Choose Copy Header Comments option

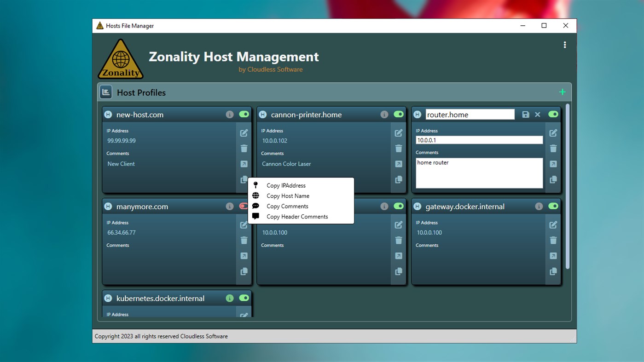297,216
